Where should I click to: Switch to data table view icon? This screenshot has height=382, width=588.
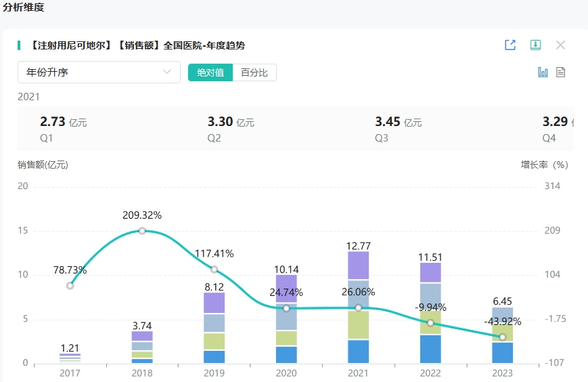(560, 72)
